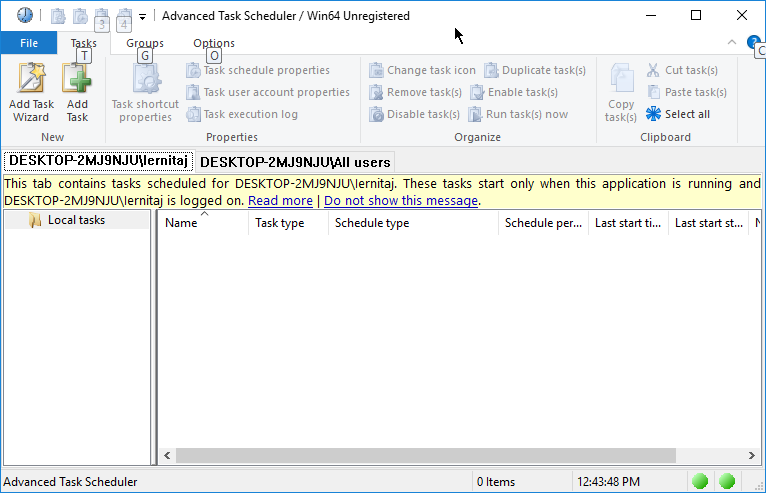Sort by the Name column header
The width and height of the screenshot is (766, 493).
[x=203, y=223]
